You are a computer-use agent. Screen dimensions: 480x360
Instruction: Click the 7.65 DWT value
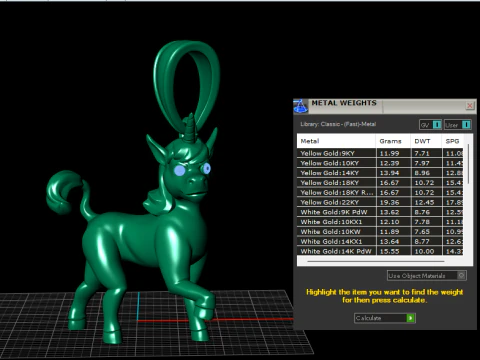click(x=422, y=231)
